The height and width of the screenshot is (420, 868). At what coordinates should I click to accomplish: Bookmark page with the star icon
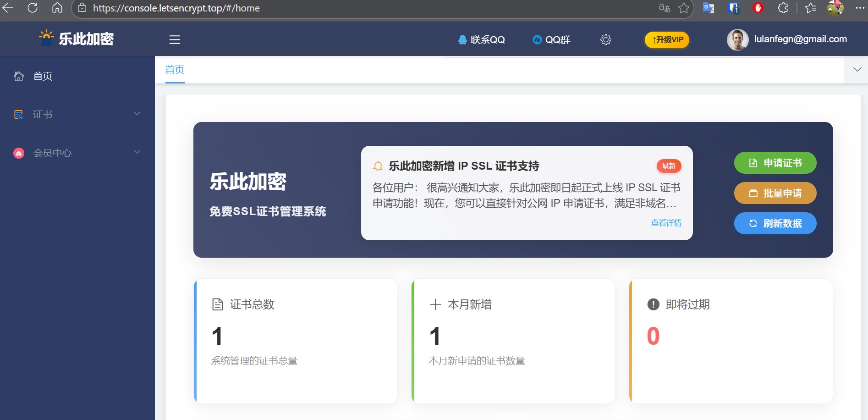click(x=684, y=8)
